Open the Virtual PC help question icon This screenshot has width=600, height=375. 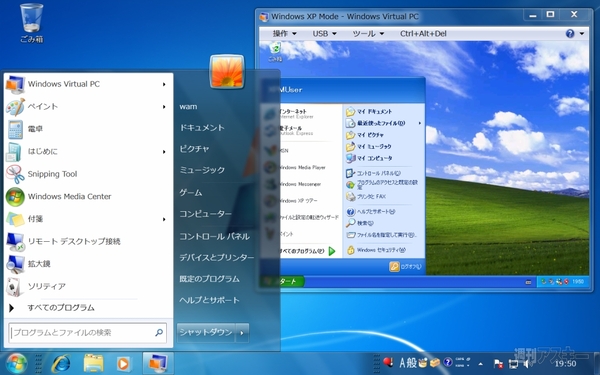click(570, 34)
